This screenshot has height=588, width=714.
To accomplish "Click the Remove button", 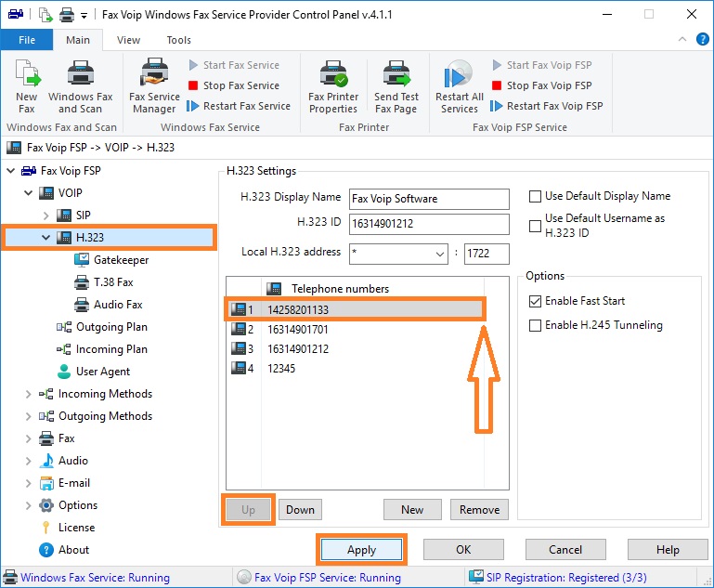I will click(479, 510).
